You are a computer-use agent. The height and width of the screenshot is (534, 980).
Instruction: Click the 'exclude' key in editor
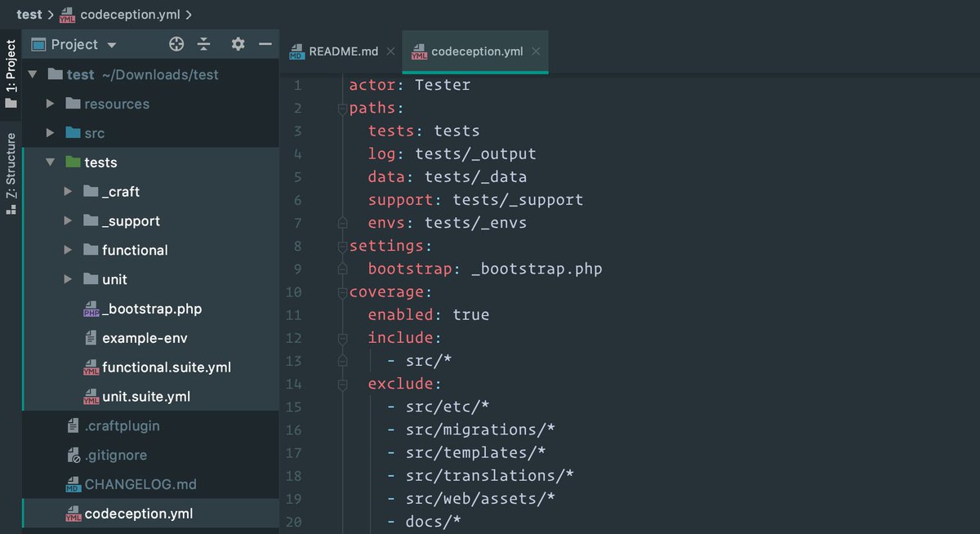coord(400,383)
